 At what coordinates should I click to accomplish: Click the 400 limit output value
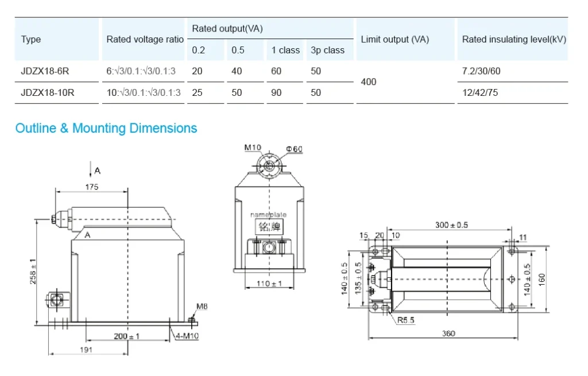click(x=369, y=82)
